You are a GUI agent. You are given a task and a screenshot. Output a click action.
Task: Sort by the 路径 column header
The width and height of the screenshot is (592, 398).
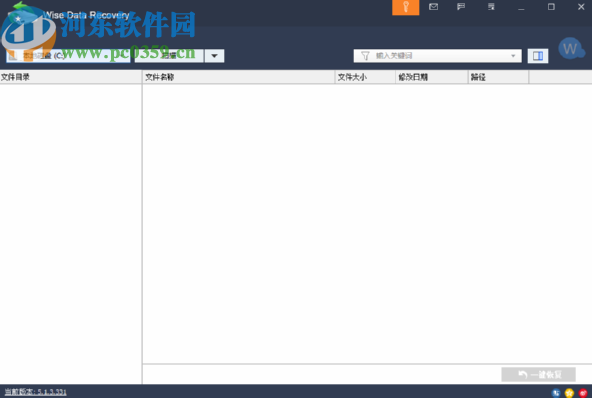pyautogui.click(x=498, y=77)
